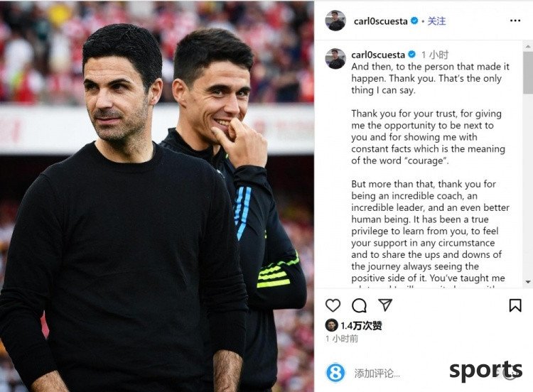View the 1.4万次赞 likes list
Image resolution: width=533 pixels, height=392 pixels.
(361, 325)
